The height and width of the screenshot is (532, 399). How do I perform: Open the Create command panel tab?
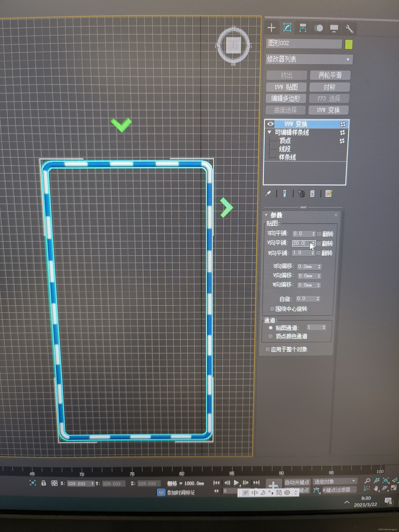(271, 28)
